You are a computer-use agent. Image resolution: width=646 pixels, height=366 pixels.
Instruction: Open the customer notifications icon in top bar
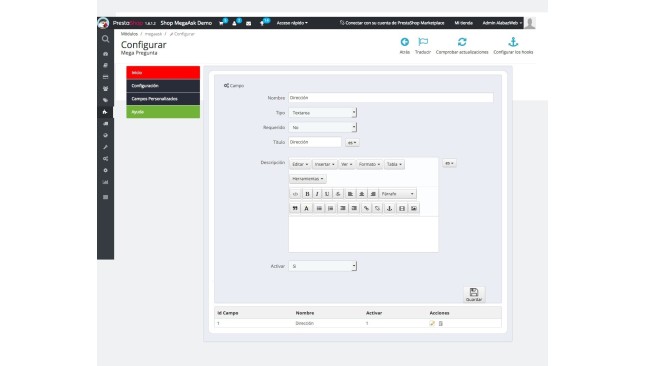235,23
